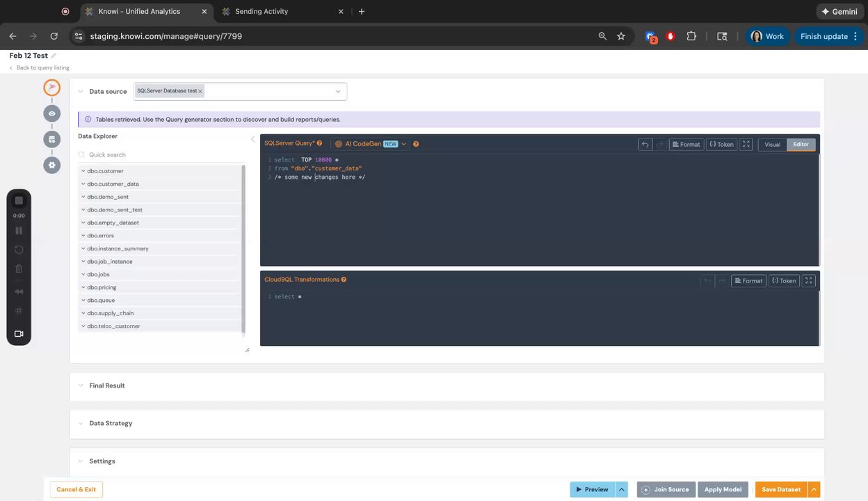Image resolution: width=868 pixels, height=501 pixels.
Task: Click Token in SQLServer Query toolbar
Action: point(722,144)
